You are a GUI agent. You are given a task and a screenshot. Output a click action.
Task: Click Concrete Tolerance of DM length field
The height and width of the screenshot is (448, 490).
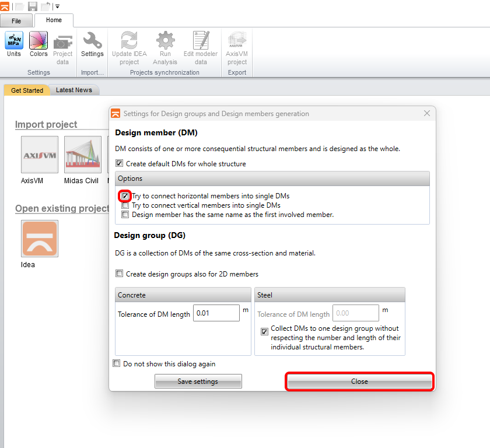pyautogui.click(x=216, y=313)
